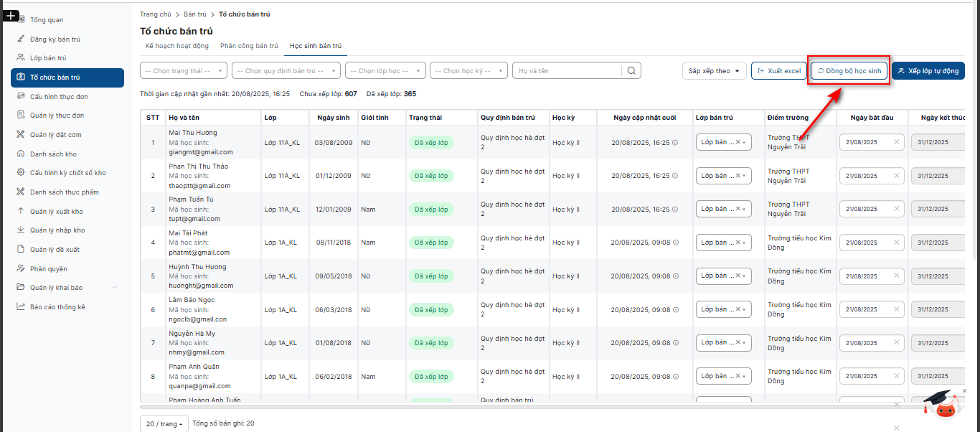Click info icon beside Mai Thu Hường's update time

(x=675, y=143)
